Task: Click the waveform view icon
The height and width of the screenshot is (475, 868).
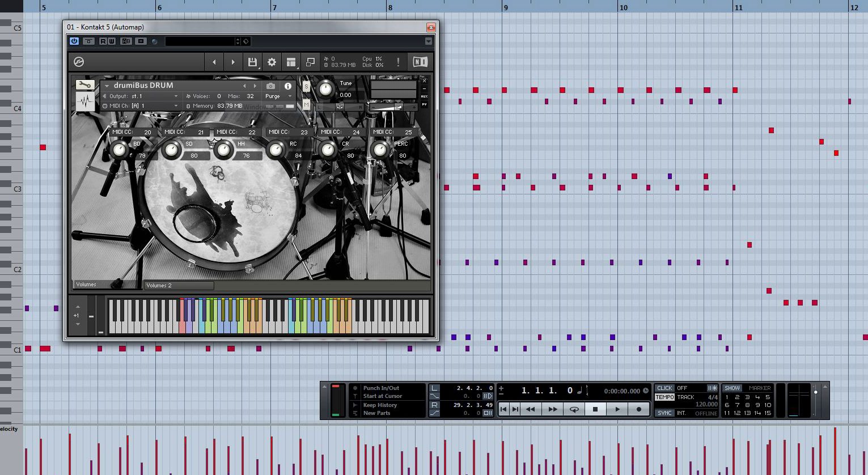Action: pos(85,102)
